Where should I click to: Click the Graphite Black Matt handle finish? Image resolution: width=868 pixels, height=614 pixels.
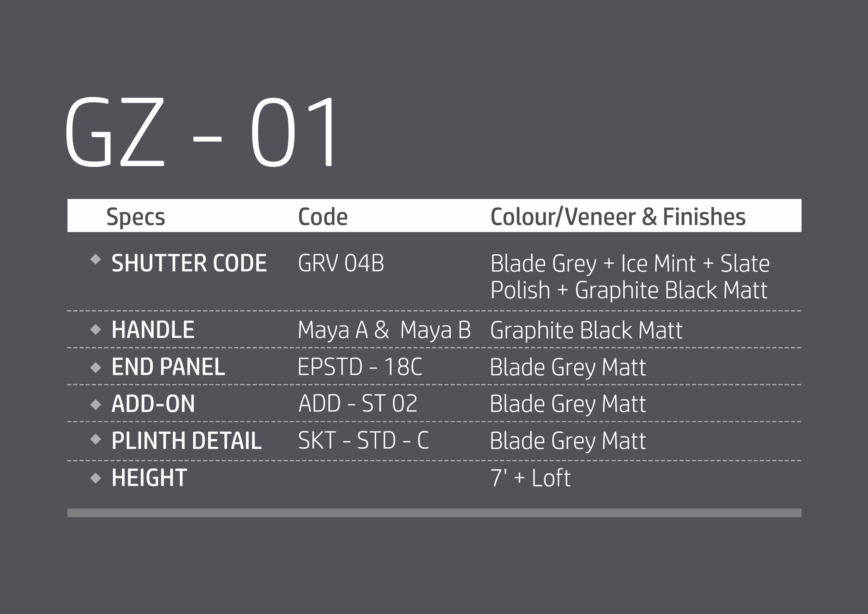586,330
